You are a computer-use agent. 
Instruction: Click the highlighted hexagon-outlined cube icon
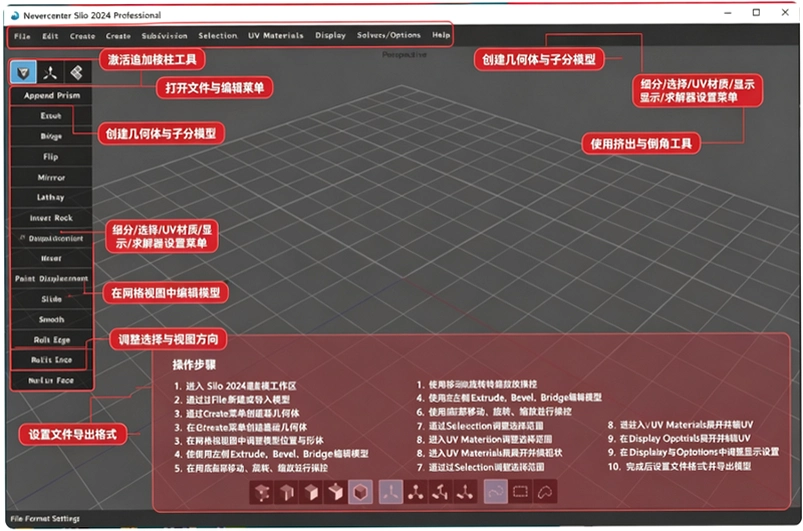pos(361,492)
